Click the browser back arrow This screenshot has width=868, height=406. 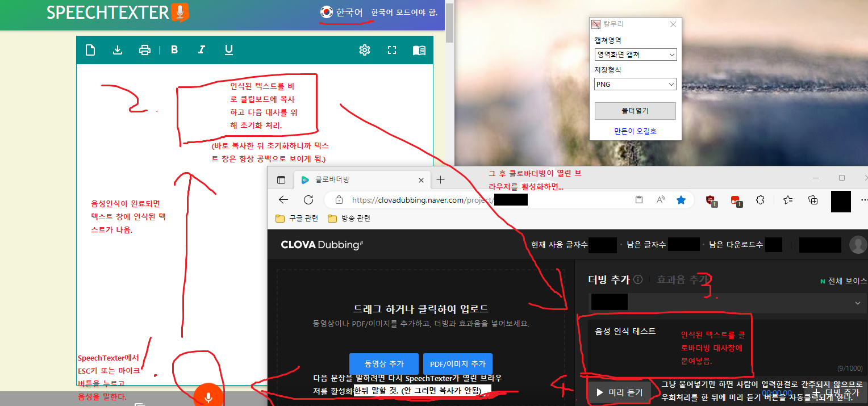tap(283, 200)
